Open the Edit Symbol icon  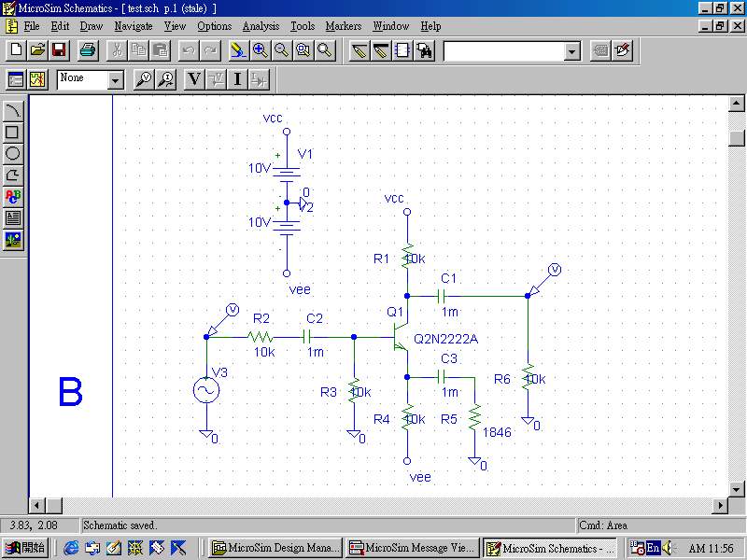(622, 50)
